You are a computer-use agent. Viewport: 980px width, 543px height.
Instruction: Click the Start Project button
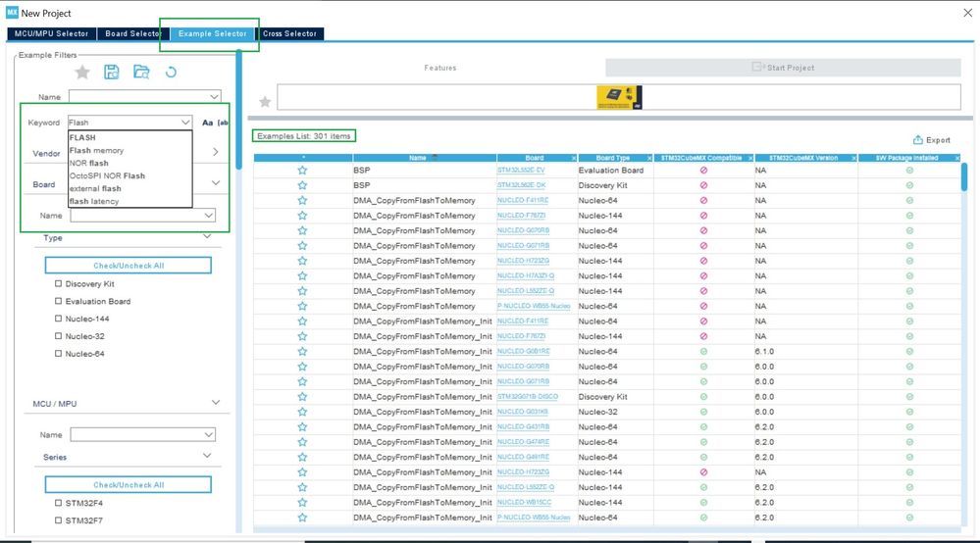pyautogui.click(x=783, y=68)
